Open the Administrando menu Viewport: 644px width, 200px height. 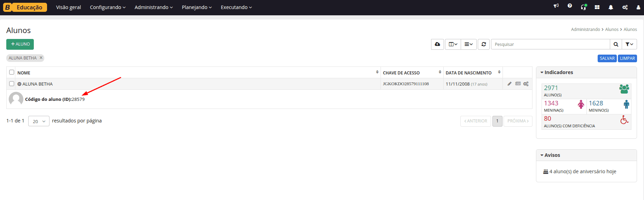point(154,7)
